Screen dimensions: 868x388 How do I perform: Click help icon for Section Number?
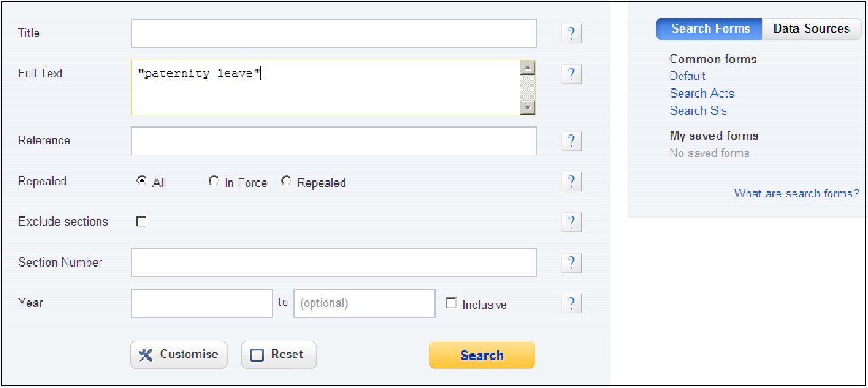571,263
